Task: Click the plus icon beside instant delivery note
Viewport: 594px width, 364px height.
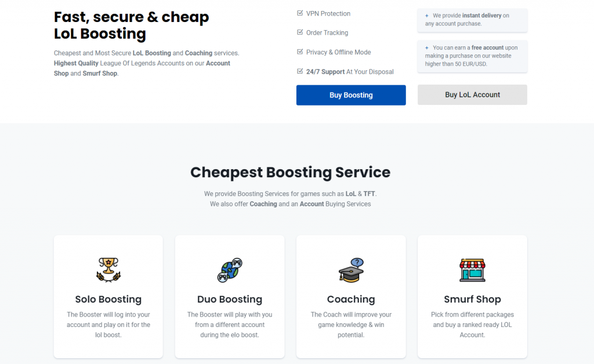Action: click(x=427, y=16)
